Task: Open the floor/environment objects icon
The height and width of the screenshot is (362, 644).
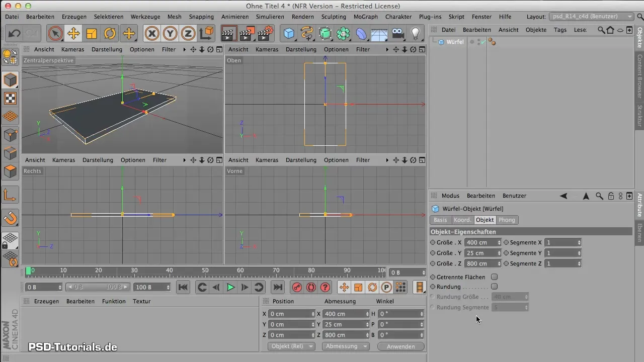Action: pyautogui.click(x=379, y=34)
